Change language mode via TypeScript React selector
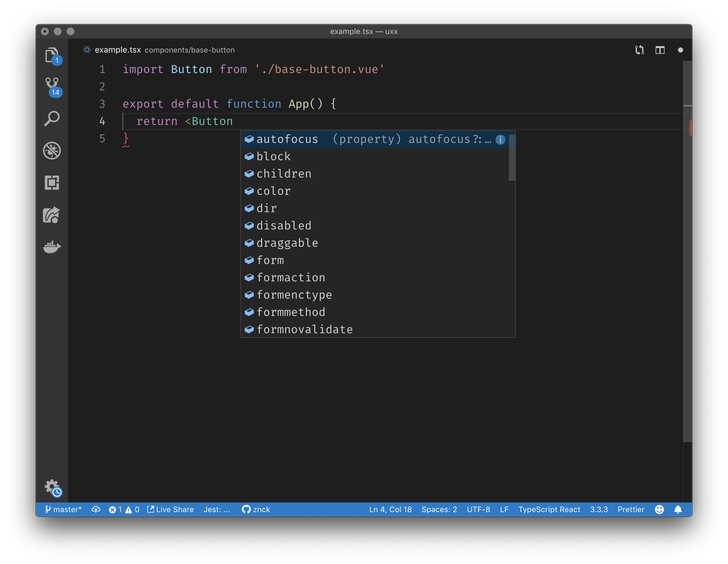 [x=549, y=509]
